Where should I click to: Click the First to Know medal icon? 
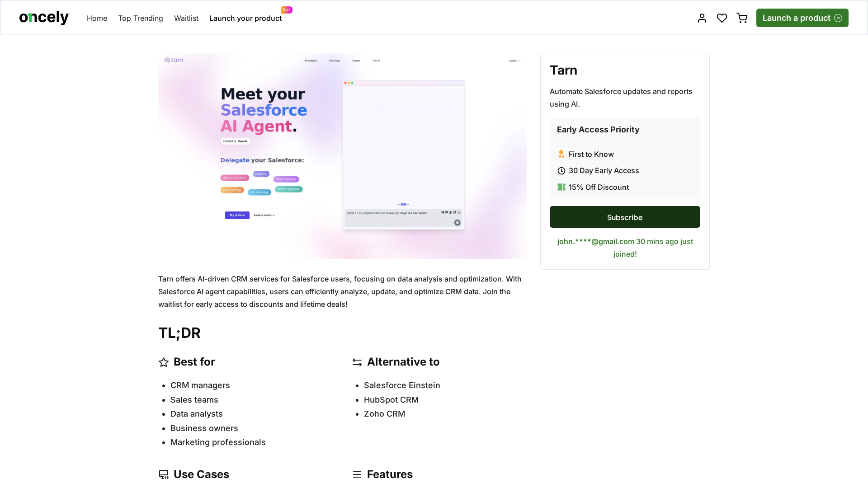click(561, 154)
